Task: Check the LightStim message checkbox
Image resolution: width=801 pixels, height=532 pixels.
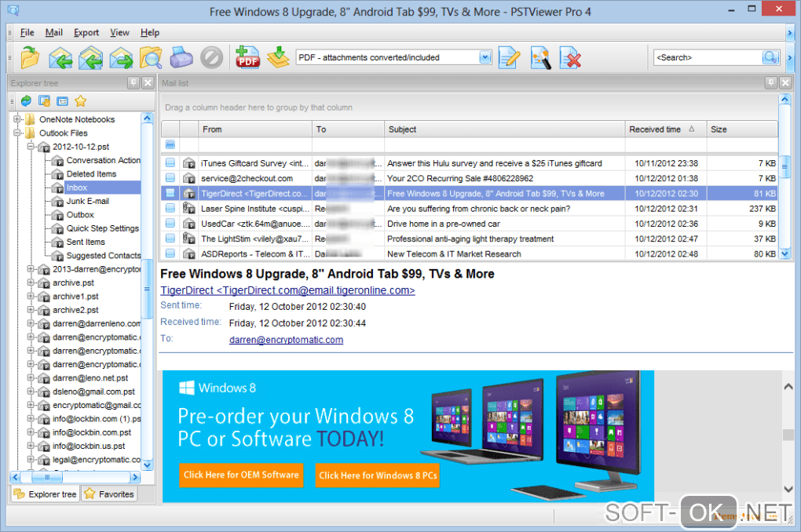Action: click(x=170, y=239)
